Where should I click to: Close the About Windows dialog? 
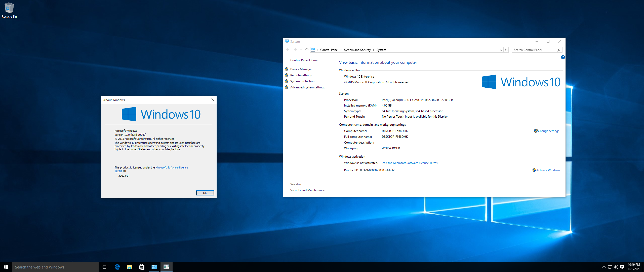[x=213, y=100]
